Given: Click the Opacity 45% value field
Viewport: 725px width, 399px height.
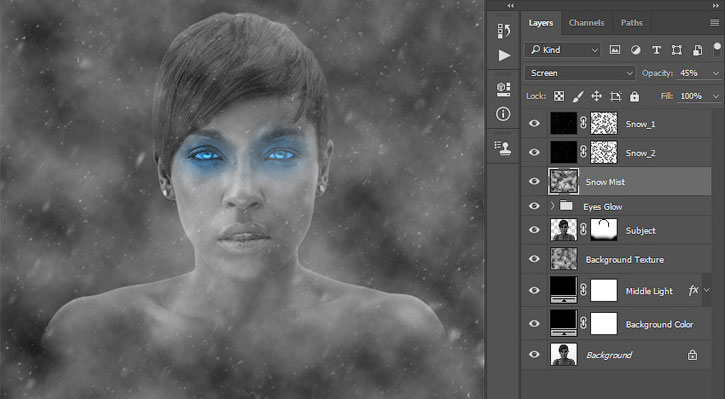Looking at the screenshot, I should 693,73.
